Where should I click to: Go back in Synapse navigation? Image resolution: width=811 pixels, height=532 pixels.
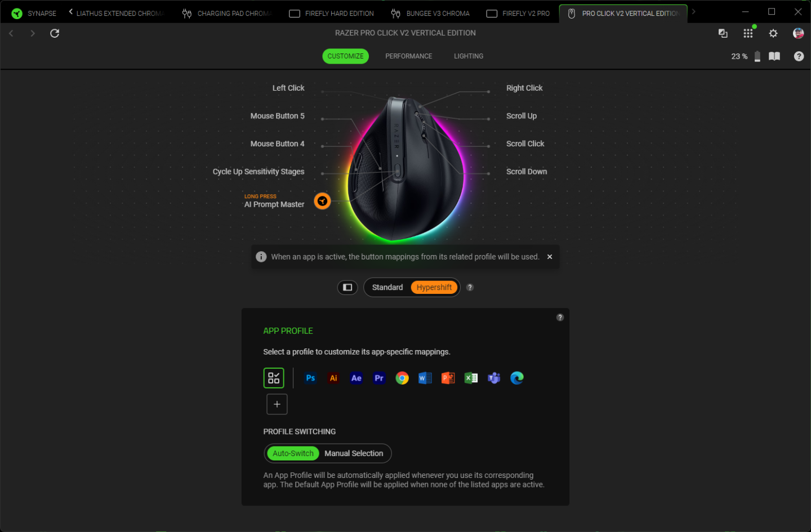(11, 33)
